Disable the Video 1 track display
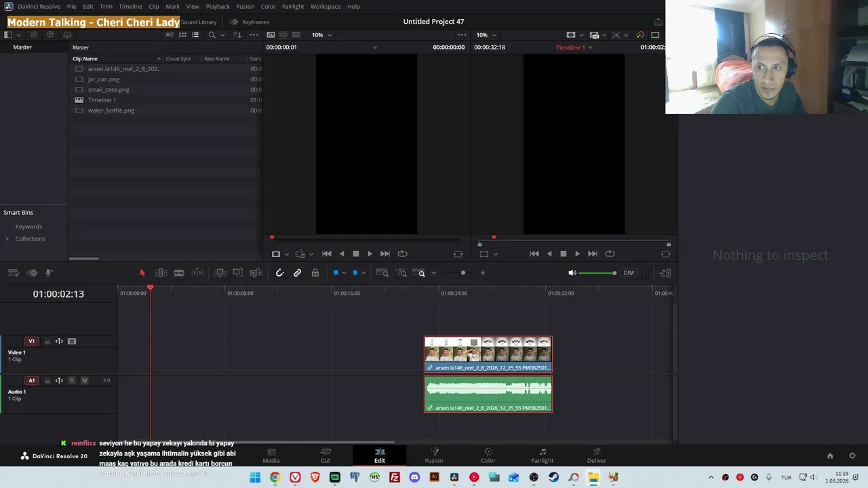868x488 pixels. pos(72,342)
